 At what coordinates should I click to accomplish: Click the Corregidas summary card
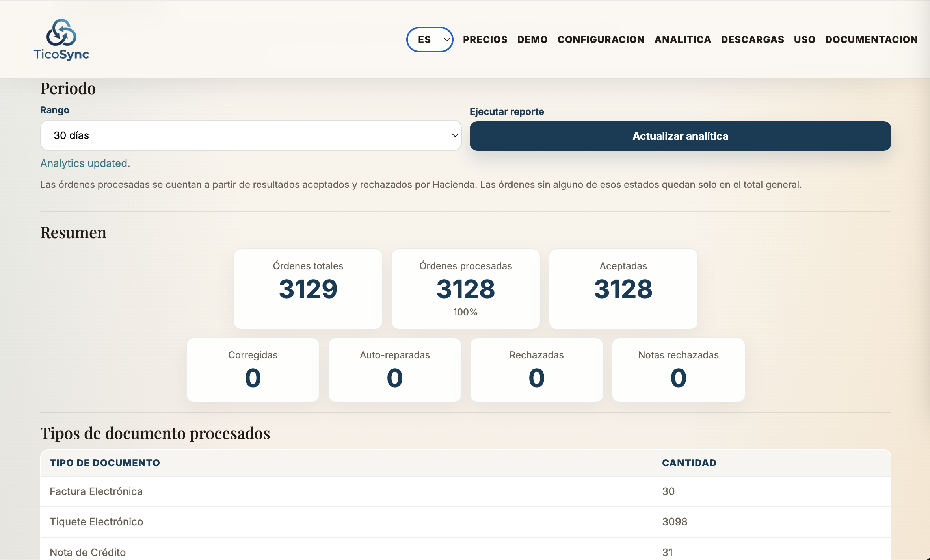pyautogui.click(x=253, y=370)
